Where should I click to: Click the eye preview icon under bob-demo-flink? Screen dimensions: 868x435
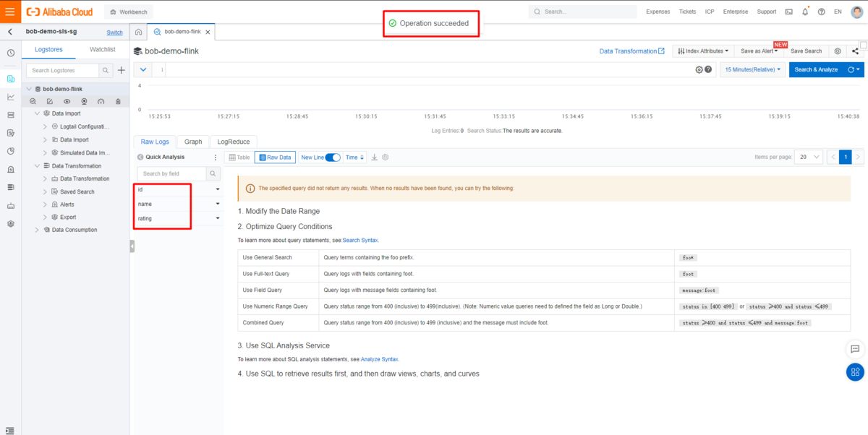pyautogui.click(x=67, y=101)
